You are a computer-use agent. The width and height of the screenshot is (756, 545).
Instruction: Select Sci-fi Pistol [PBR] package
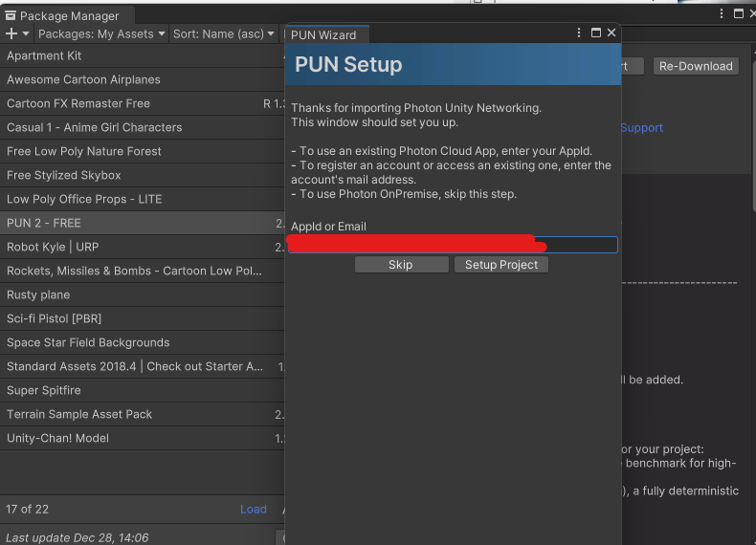[143, 318]
